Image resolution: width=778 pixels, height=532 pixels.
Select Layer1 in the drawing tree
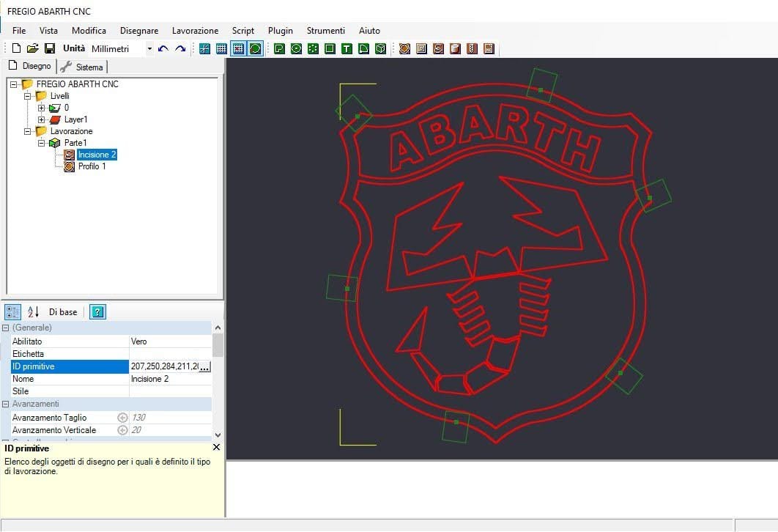[75, 119]
